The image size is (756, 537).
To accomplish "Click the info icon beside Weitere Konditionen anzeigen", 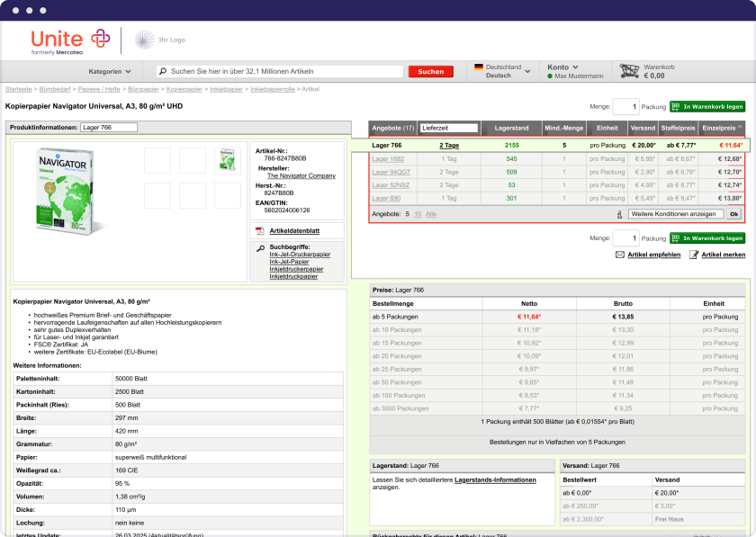I will (x=619, y=214).
